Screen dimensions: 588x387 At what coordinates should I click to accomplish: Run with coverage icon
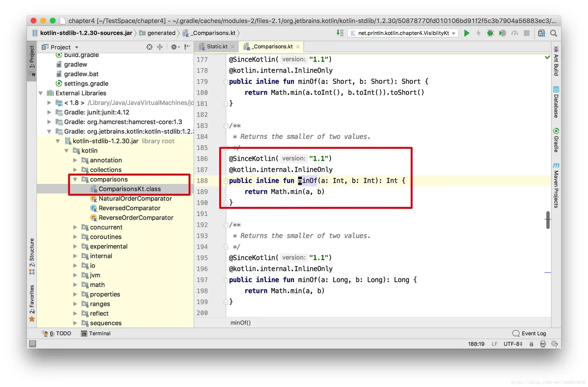pos(502,33)
